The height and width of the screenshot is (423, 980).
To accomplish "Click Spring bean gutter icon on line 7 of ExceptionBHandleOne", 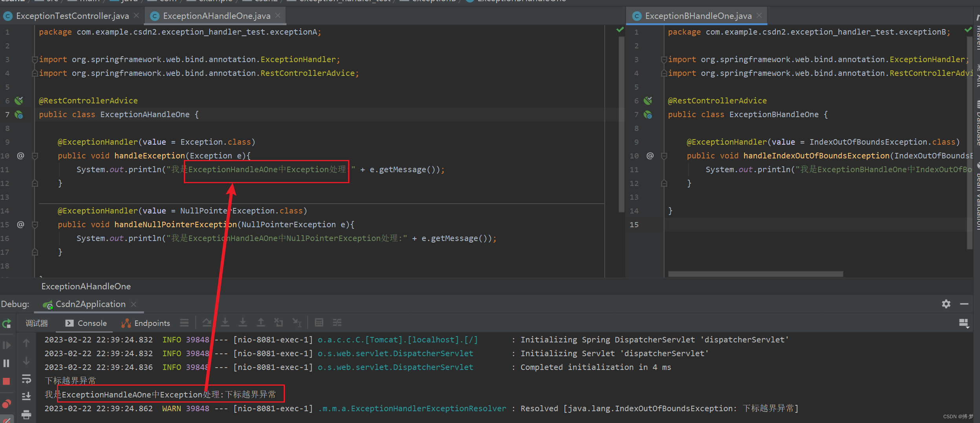I will [648, 115].
